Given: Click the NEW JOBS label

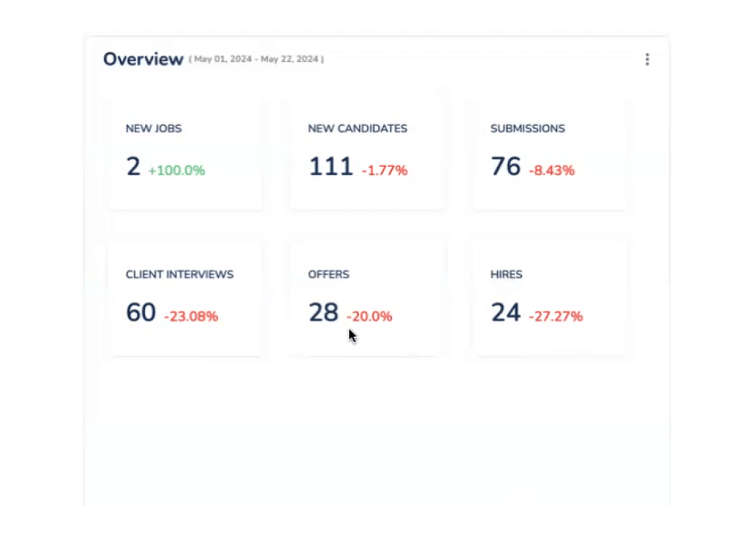Looking at the screenshot, I should coord(154,129).
